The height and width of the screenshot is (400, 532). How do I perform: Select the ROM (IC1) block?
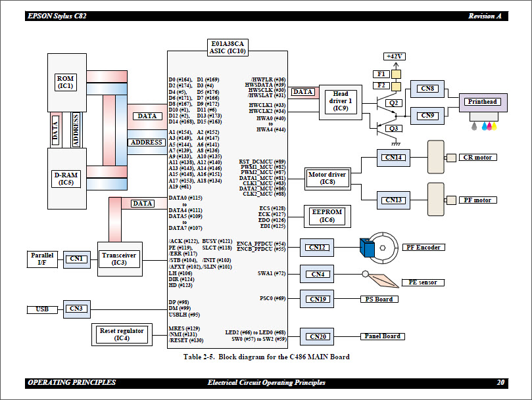[x=67, y=81]
